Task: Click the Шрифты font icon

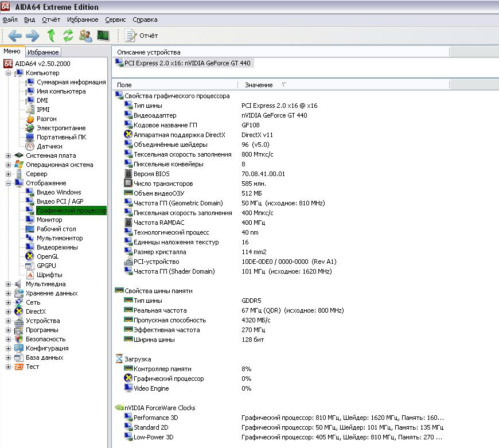Action: [30, 275]
